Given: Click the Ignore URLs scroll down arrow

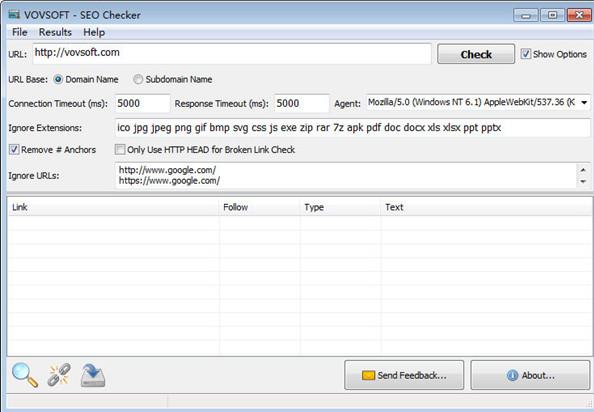Looking at the screenshot, I should click(583, 182).
